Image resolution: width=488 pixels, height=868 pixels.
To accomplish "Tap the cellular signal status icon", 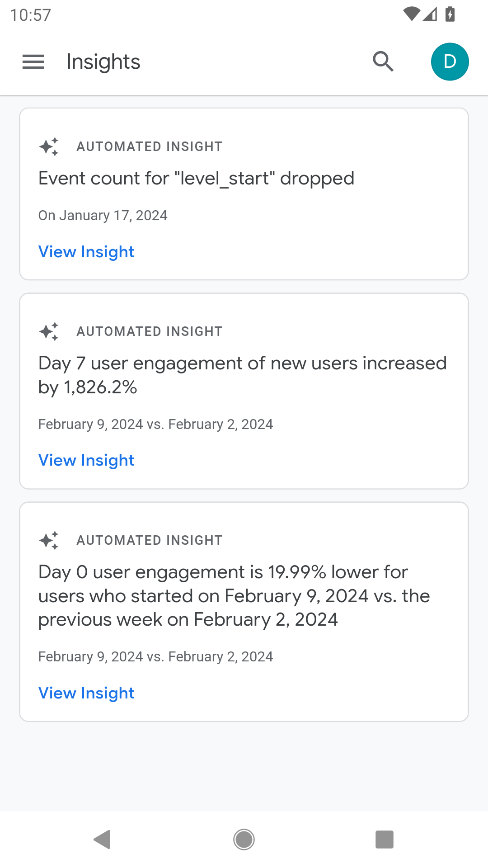I will click(429, 14).
